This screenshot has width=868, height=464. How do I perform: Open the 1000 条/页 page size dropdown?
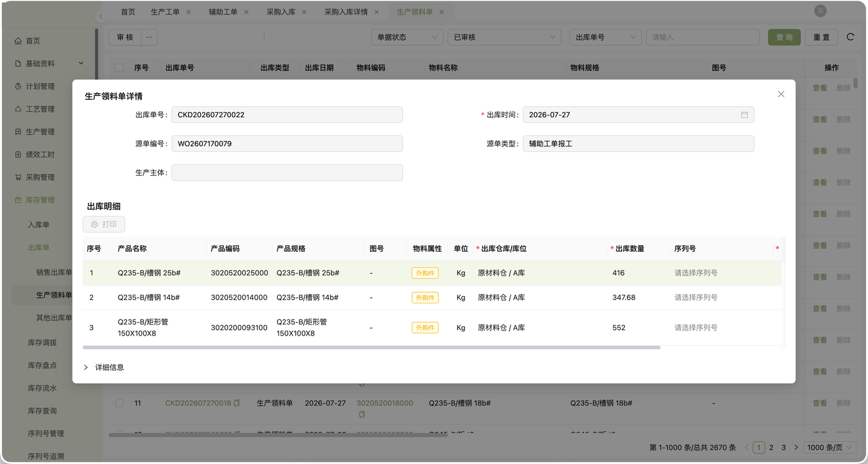point(830,447)
